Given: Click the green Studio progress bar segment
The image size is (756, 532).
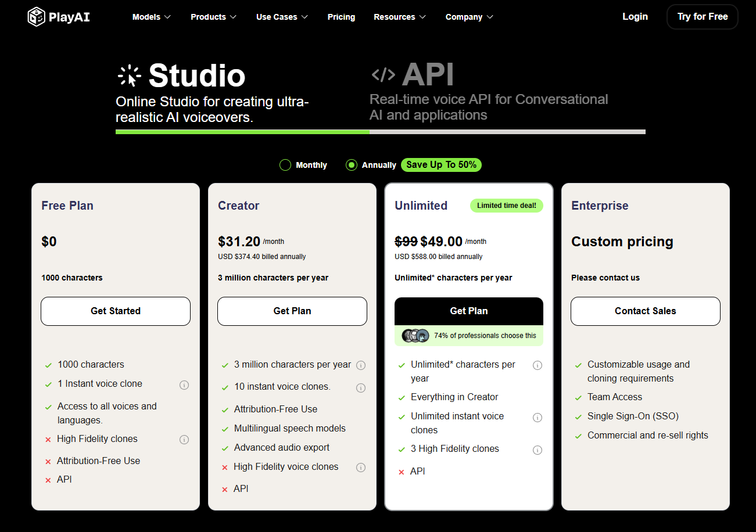Looking at the screenshot, I should click(x=242, y=132).
